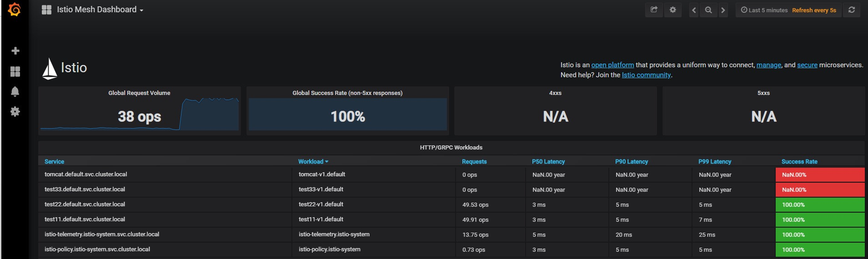This screenshot has height=259, width=868.
Task: Open the 5xxs panel title menu
Action: pyautogui.click(x=763, y=93)
